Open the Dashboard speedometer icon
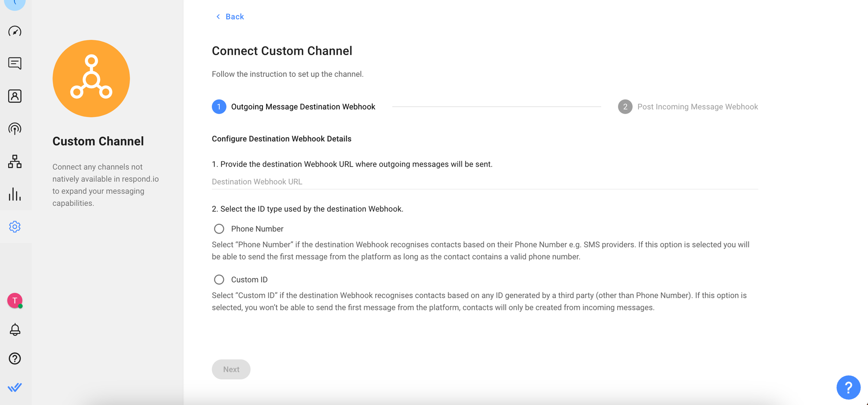 pyautogui.click(x=15, y=31)
